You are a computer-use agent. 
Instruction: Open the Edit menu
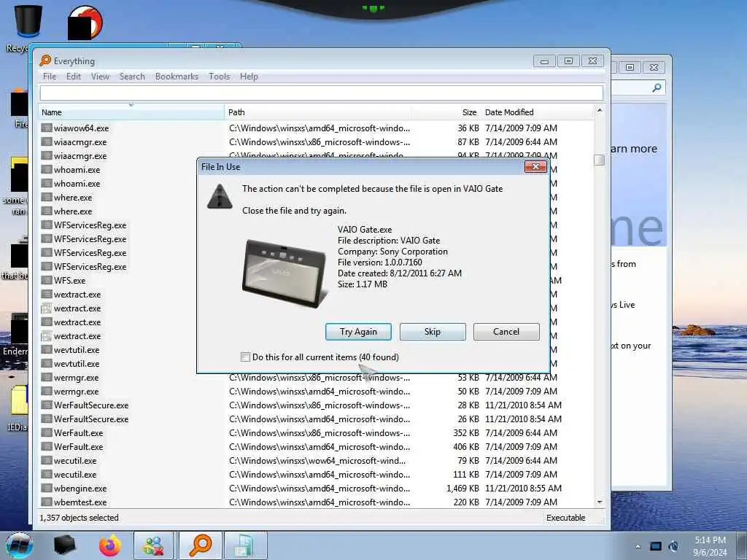(x=74, y=76)
